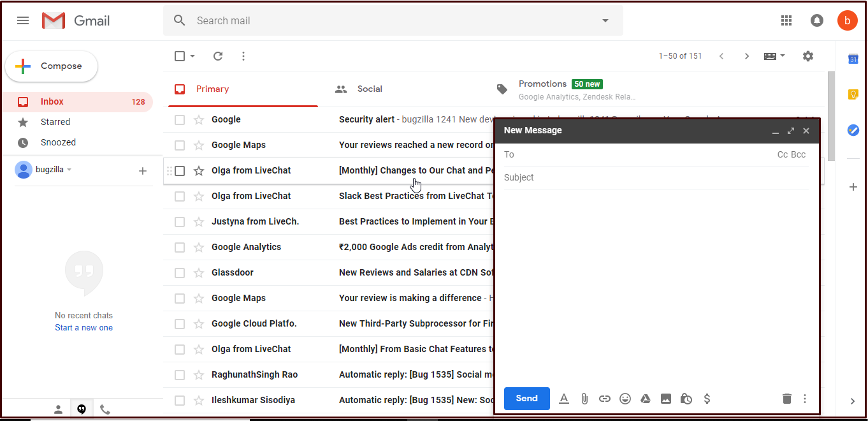Switch to the Social tab
The height and width of the screenshot is (421, 868).
[370, 89]
